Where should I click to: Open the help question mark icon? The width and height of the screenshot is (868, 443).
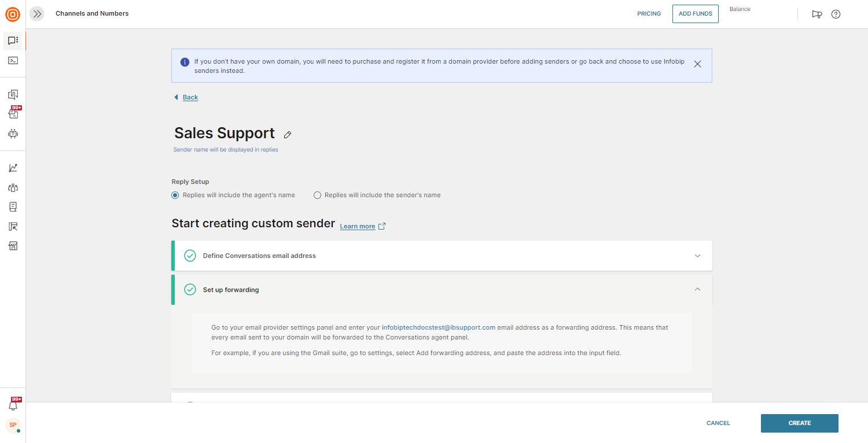[836, 14]
